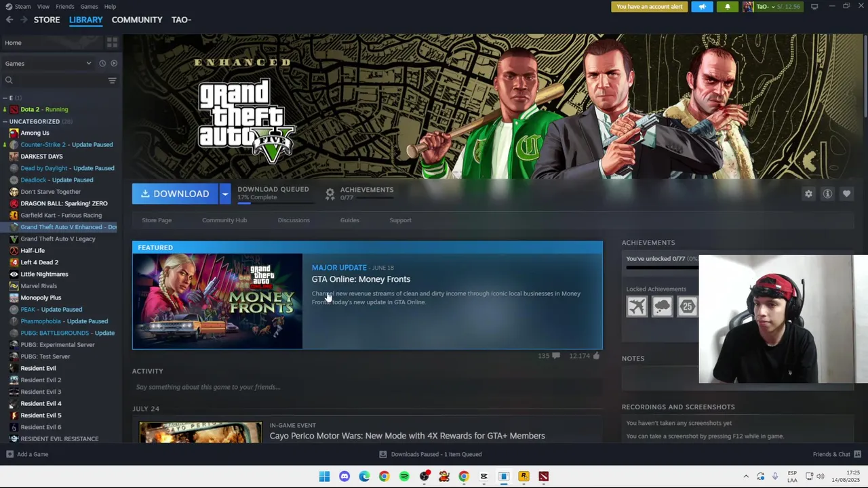This screenshot has height=488, width=868.
Task: Go back with the left navigation arrow
Action: coord(9,20)
